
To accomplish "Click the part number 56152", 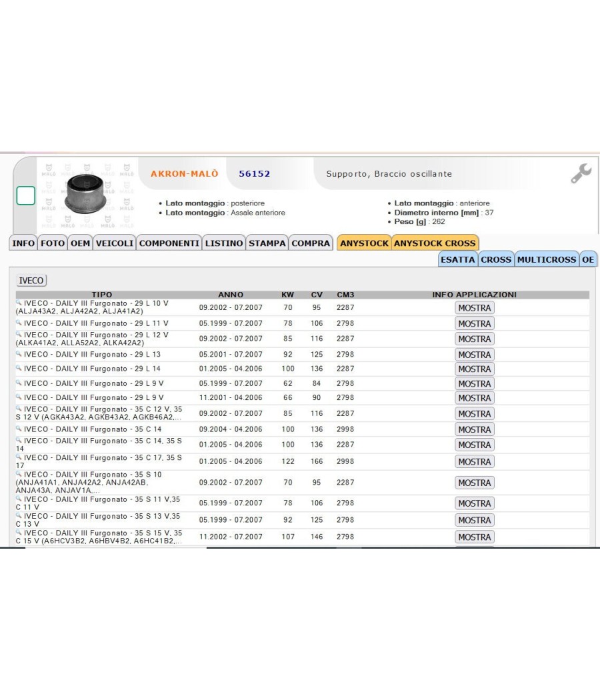I will pos(255,173).
